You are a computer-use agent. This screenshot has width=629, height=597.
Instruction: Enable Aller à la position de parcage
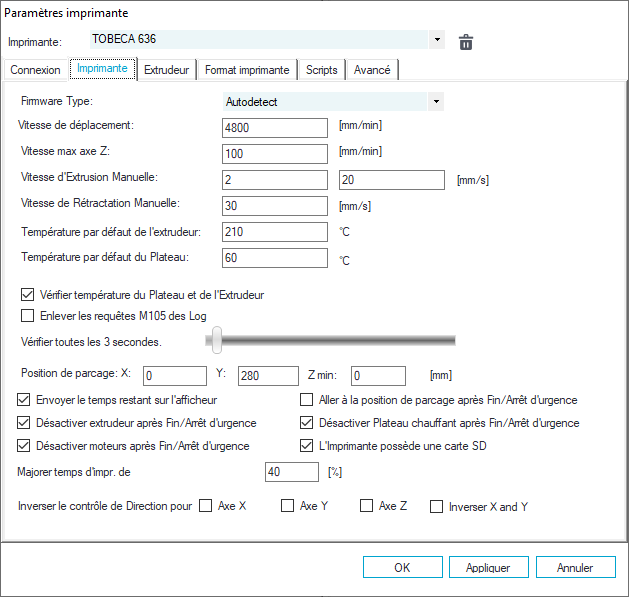point(308,400)
